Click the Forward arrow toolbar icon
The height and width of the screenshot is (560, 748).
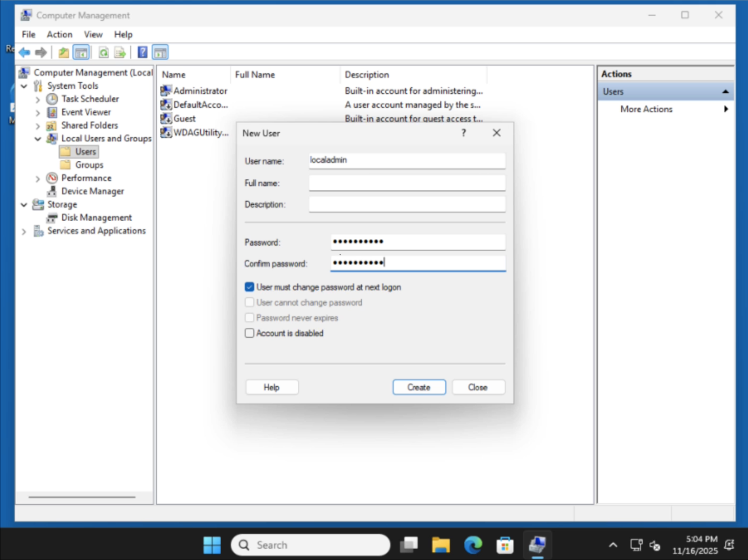tap(41, 53)
